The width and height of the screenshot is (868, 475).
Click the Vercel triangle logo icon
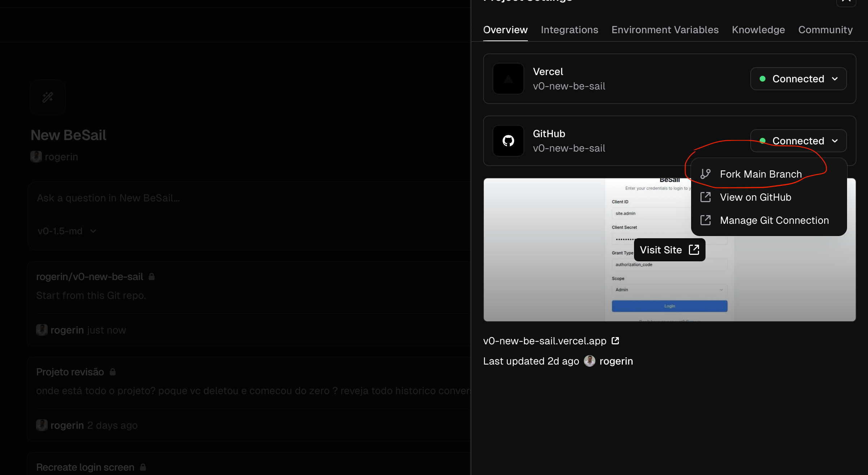[508, 79]
